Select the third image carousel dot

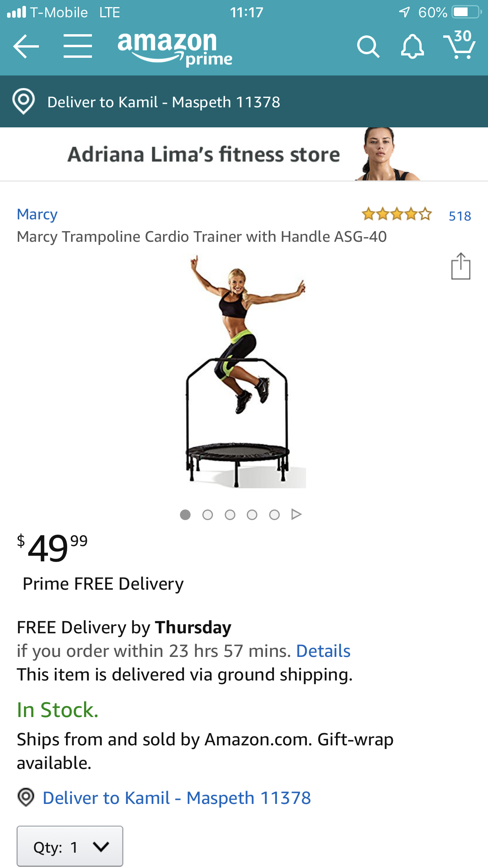coord(230,515)
